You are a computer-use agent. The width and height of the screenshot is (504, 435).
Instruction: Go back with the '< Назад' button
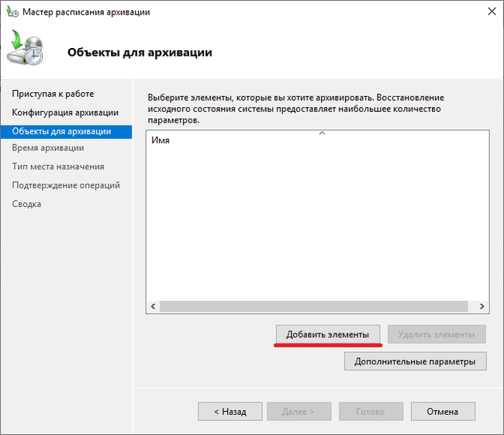(230, 412)
